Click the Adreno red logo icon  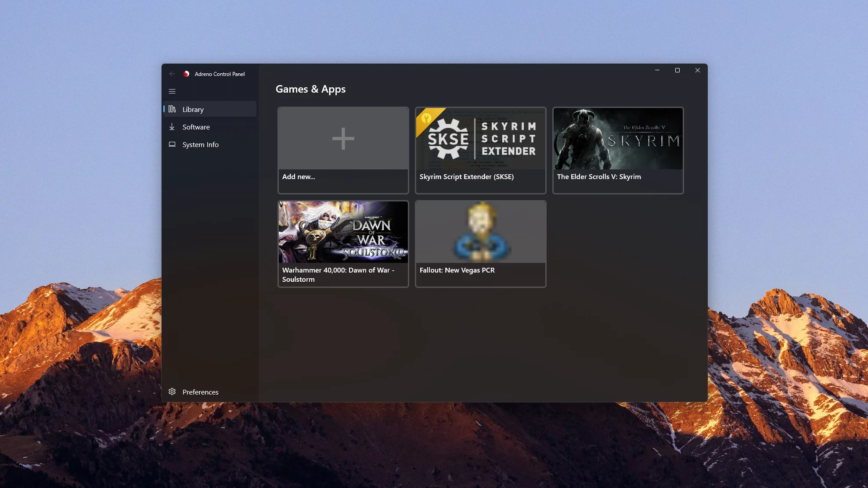click(x=186, y=74)
